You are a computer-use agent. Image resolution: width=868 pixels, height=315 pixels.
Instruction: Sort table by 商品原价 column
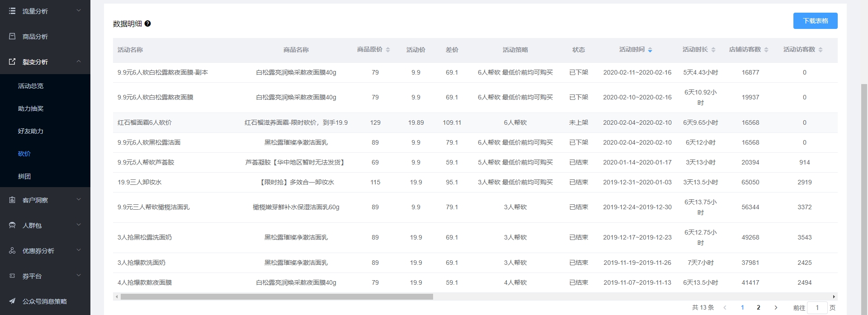pos(387,50)
